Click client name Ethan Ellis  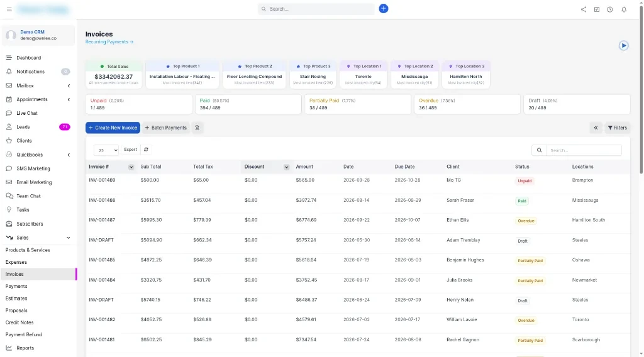[x=458, y=220]
